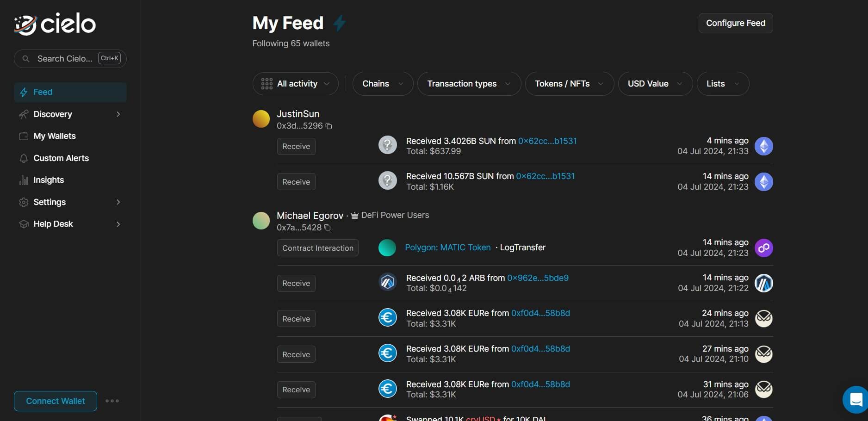Viewport: 868px width, 421px height.
Task: Click Receive tag on 3.4026B SUN row
Action: pyautogui.click(x=296, y=146)
